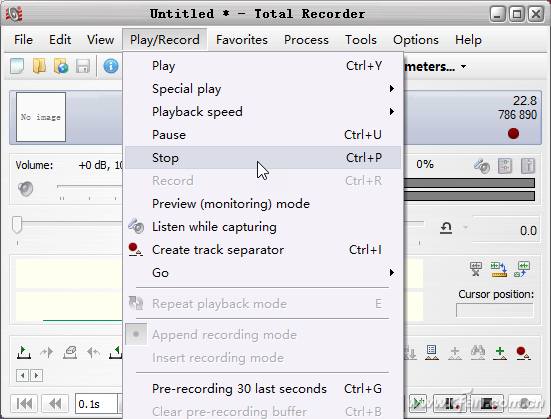The width and height of the screenshot is (551, 419).
Task: Click the volume speaker icon
Action: coord(26,189)
